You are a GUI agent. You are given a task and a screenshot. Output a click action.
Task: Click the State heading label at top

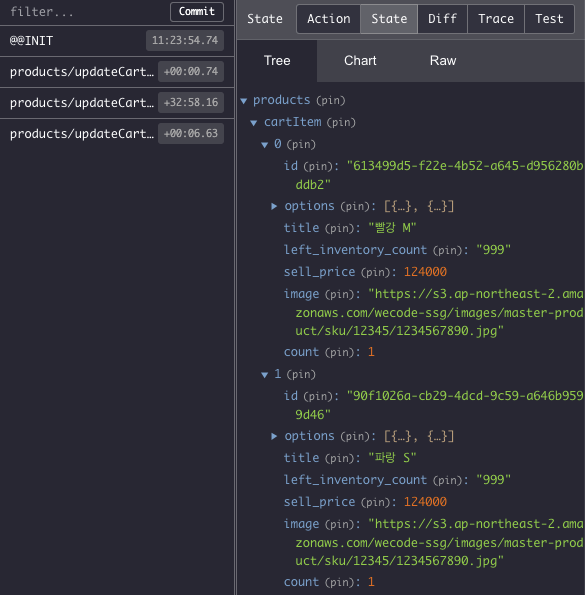265,19
